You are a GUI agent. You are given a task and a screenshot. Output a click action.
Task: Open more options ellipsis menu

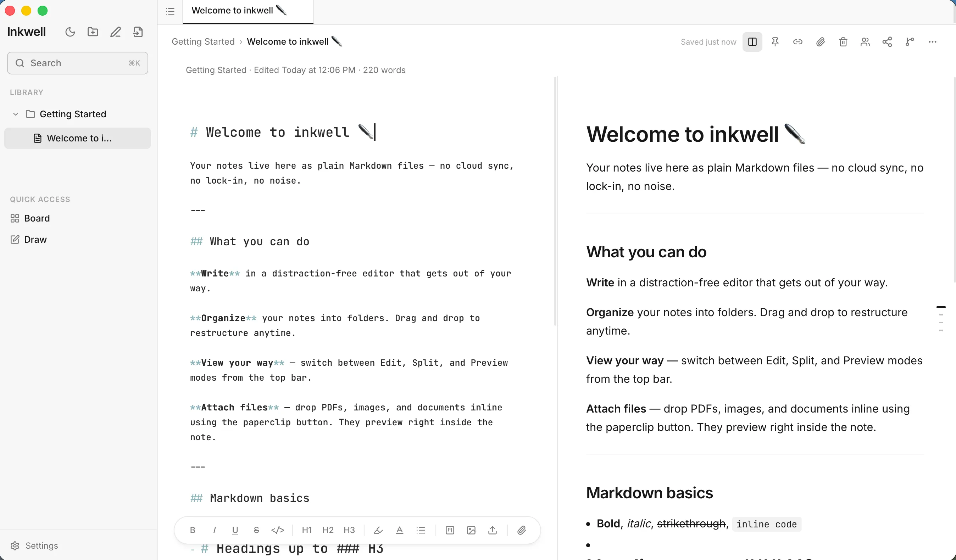point(933,42)
